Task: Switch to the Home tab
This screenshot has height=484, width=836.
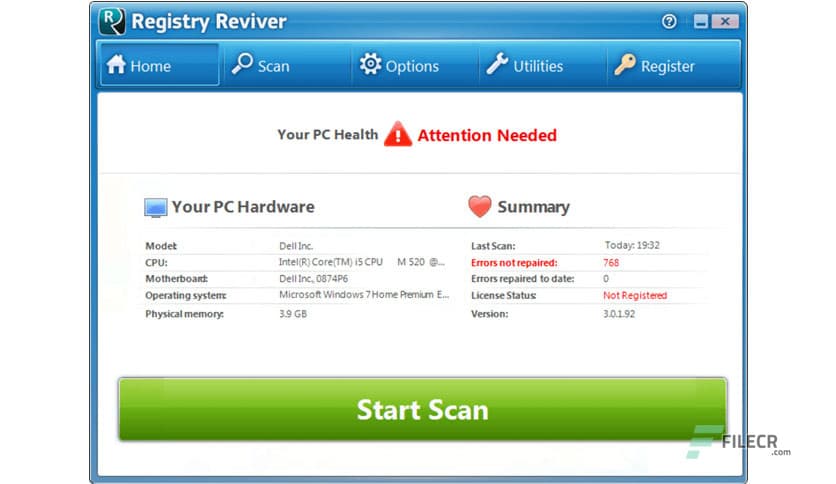Action: point(158,65)
